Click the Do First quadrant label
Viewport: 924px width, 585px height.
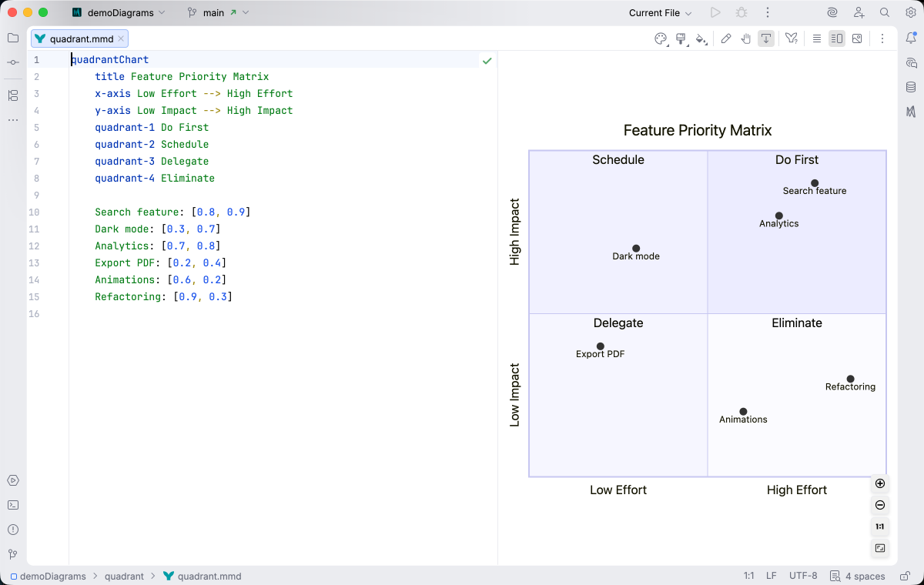(797, 160)
